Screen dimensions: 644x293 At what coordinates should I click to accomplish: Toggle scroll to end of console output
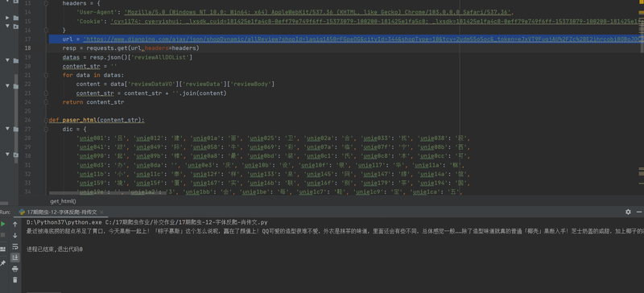(15, 258)
